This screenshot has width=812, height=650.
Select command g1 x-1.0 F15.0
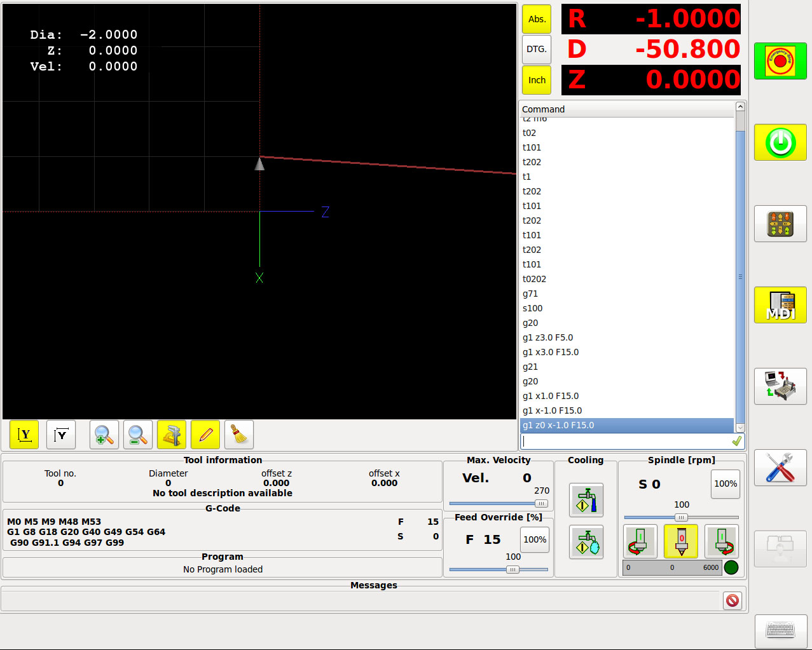(x=627, y=410)
